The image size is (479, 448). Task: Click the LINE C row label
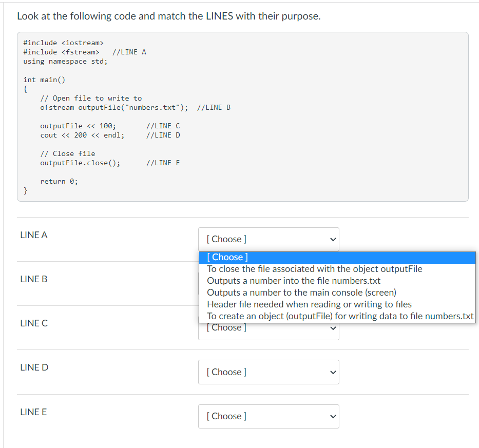click(x=33, y=323)
